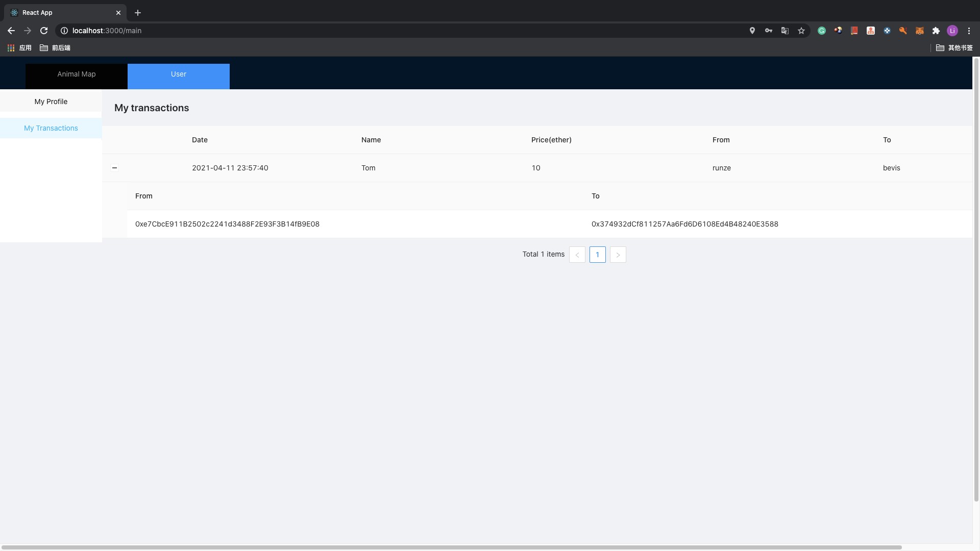Screen dimensions: 980x551
Task: Open the purple Li profile avatar
Action: coord(952,31)
